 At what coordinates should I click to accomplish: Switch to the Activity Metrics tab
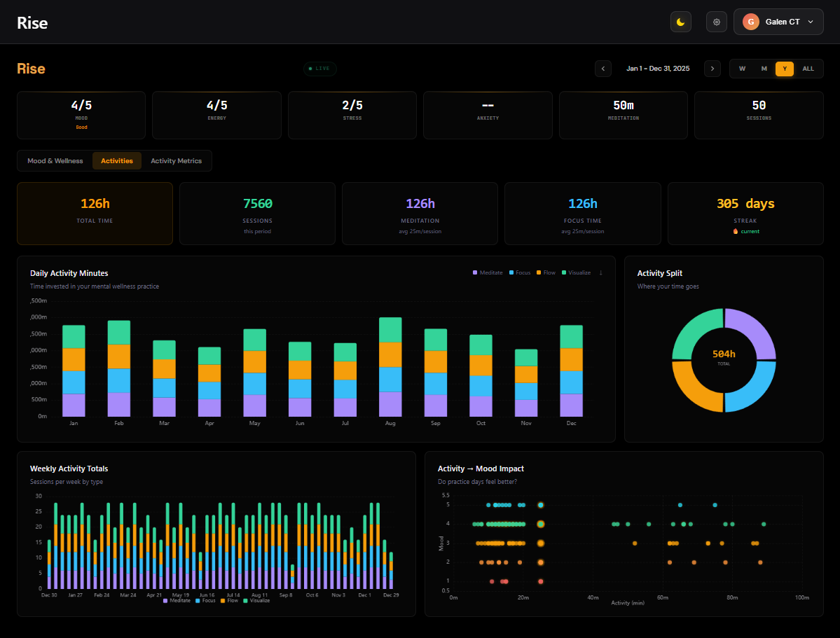[177, 160]
